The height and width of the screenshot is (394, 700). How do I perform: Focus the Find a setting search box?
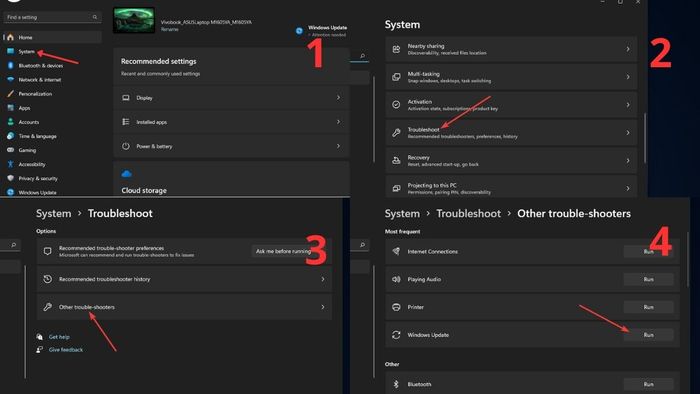pyautogui.click(x=52, y=17)
